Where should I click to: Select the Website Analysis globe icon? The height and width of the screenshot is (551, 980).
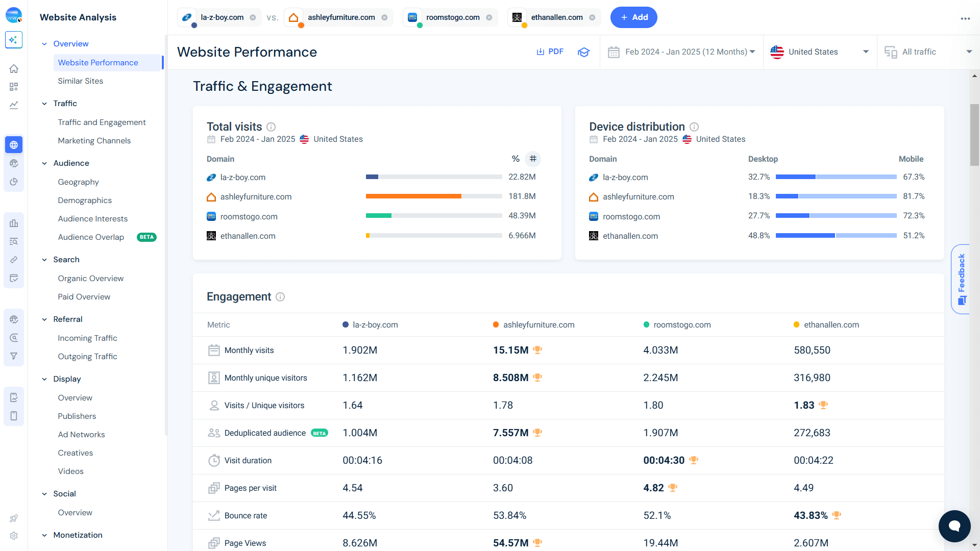click(x=14, y=145)
